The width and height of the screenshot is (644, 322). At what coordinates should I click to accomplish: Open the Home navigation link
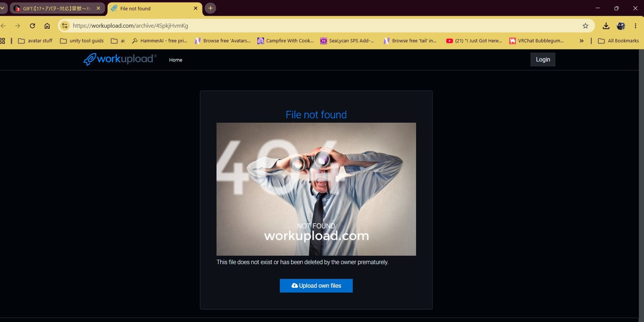[x=176, y=60]
